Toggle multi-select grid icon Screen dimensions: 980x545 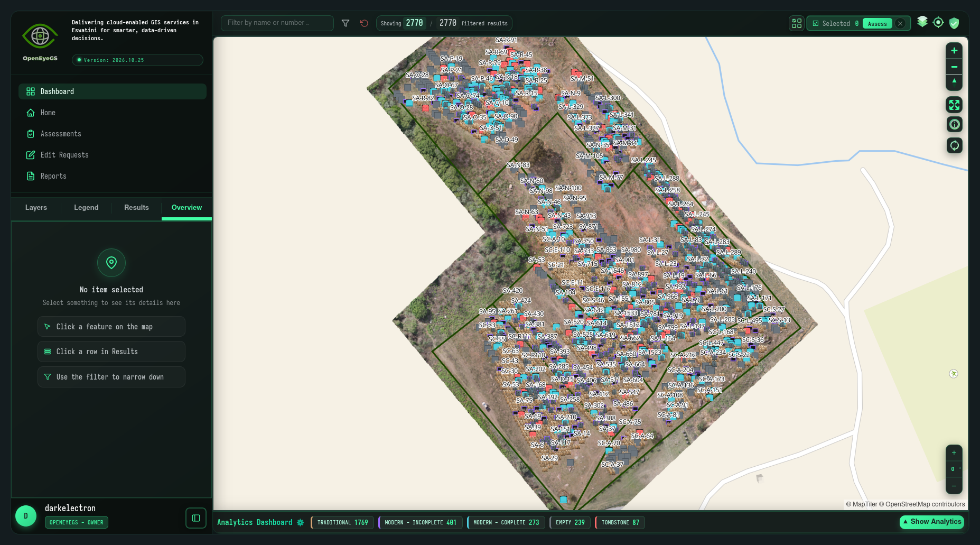pos(797,23)
